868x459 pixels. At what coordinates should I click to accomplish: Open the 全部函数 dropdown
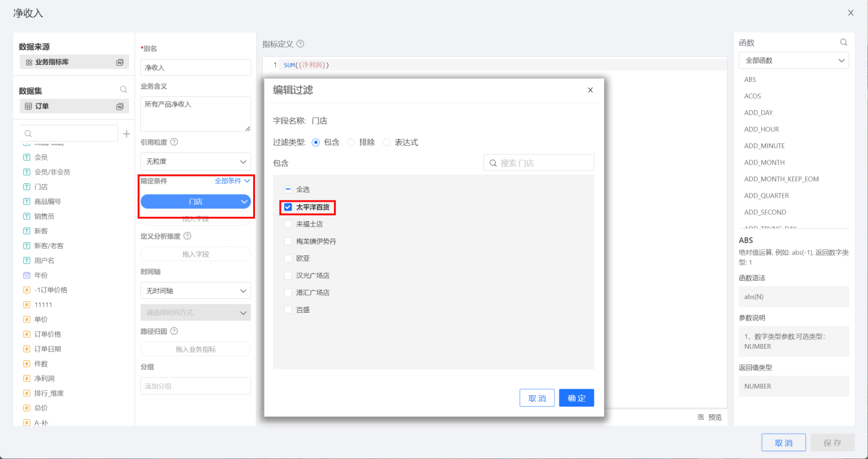point(793,61)
